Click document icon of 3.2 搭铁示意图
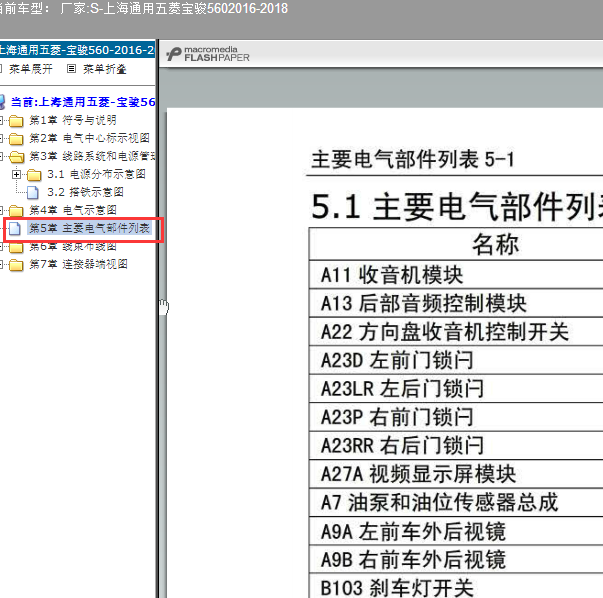The image size is (603, 598). 33,192
